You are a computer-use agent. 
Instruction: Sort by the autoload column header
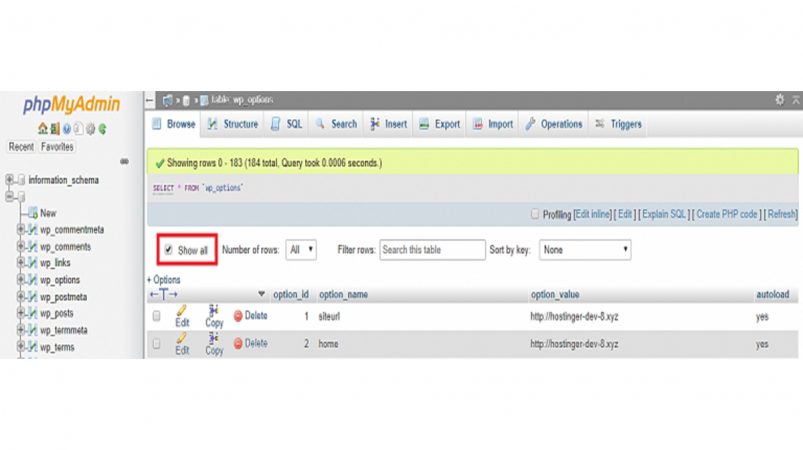point(772,294)
